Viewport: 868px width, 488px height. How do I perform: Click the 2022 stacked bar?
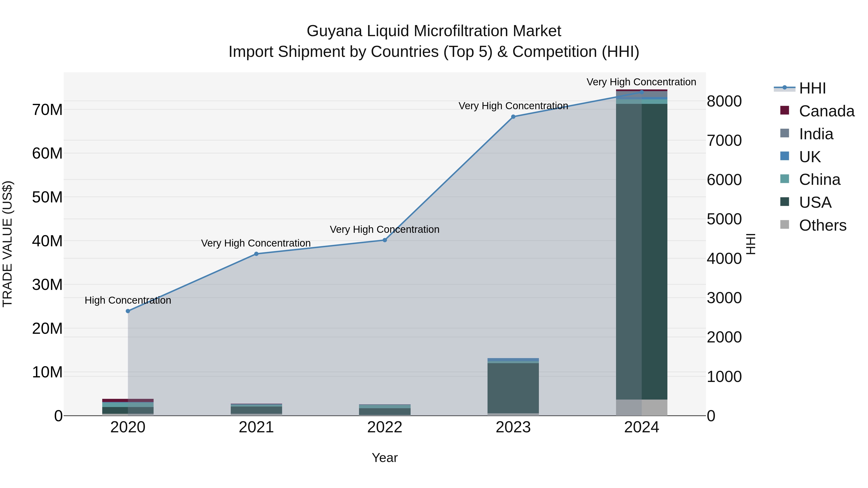tap(385, 410)
